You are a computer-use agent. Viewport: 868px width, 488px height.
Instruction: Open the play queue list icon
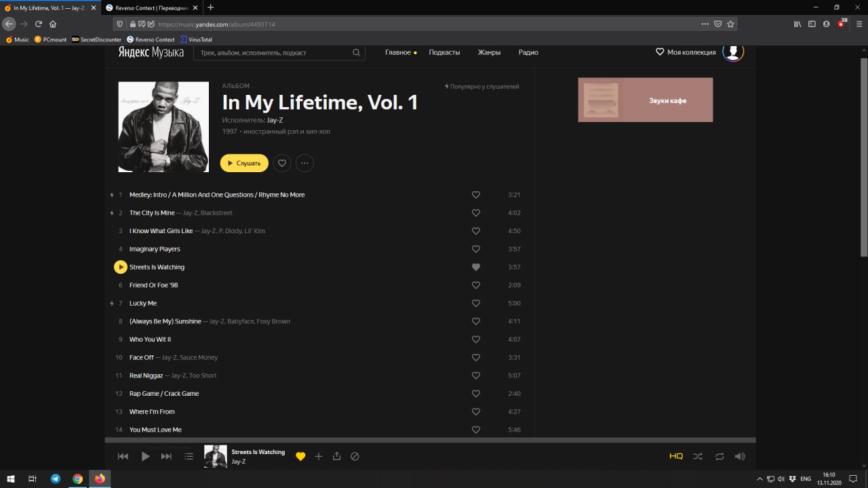coord(189,456)
